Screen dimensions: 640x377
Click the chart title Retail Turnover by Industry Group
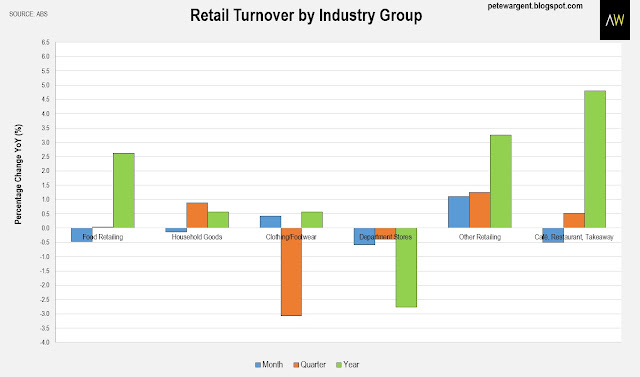tap(306, 16)
